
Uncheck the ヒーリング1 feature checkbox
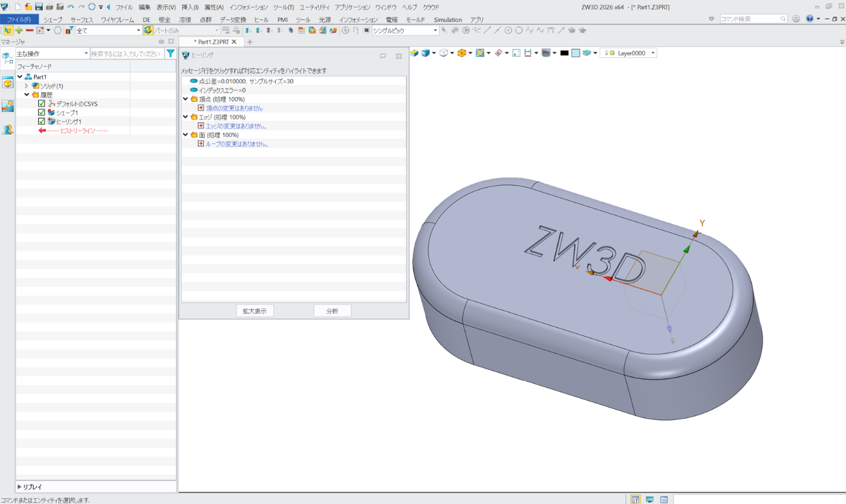click(41, 121)
